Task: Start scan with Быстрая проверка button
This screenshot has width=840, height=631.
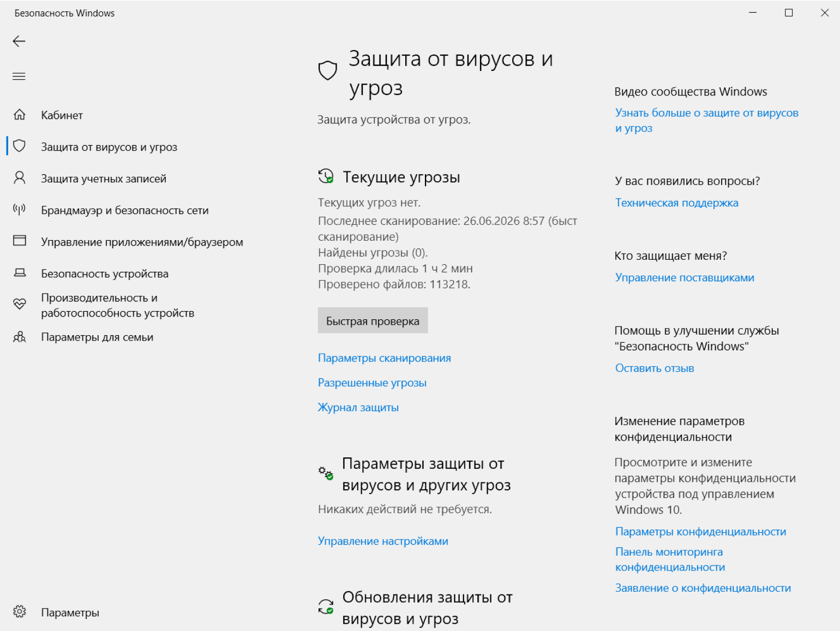Action: coord(373,320)
